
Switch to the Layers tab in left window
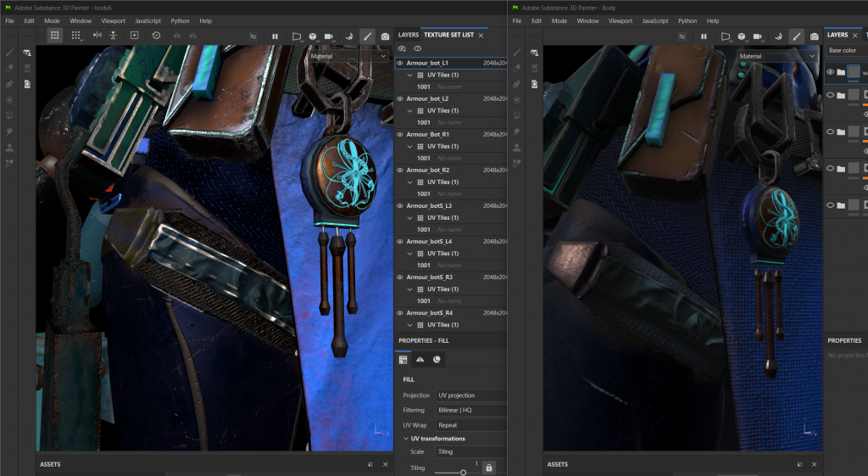coord(408,35)
